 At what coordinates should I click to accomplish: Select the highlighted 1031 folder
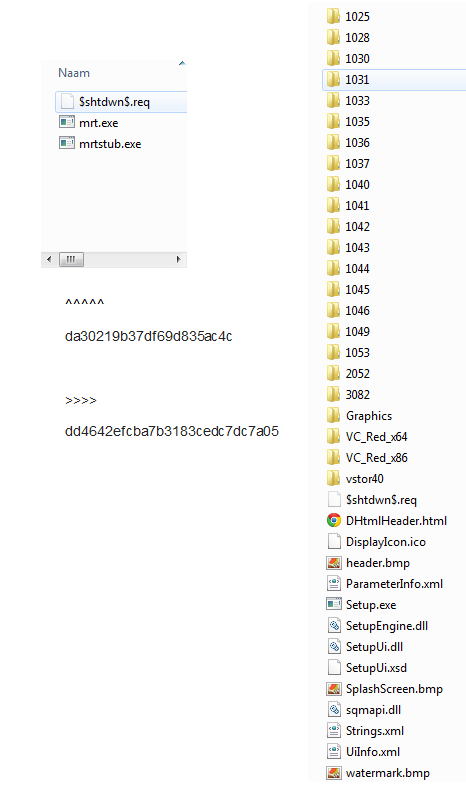pyautogui.click(x=394, y=80)
